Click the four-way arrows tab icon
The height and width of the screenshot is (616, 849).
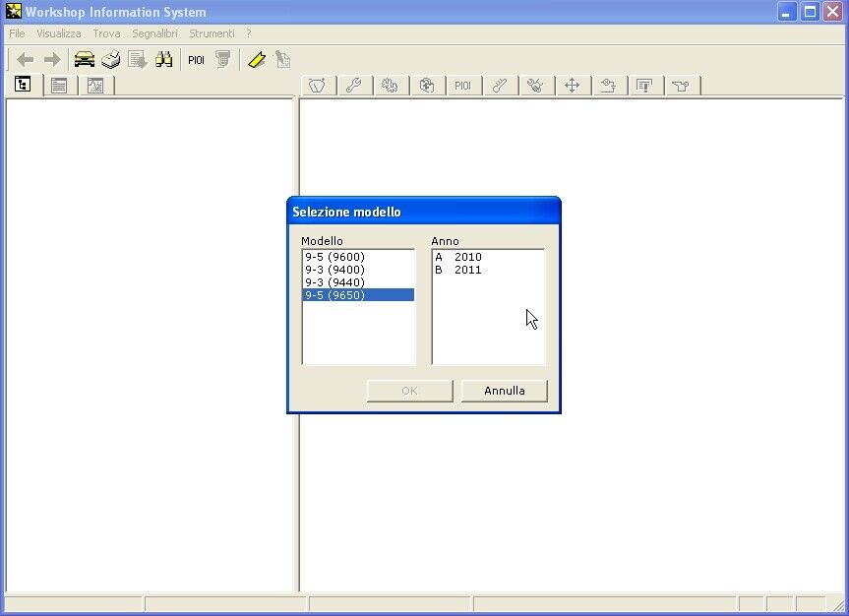pos(572,85)
